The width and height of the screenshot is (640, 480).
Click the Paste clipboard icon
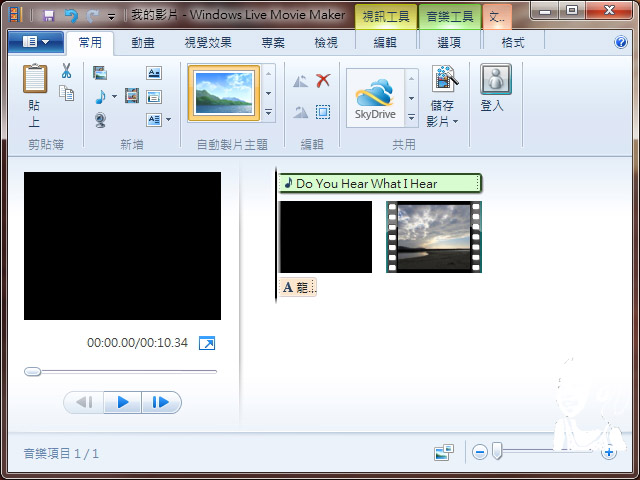point(35,78)
